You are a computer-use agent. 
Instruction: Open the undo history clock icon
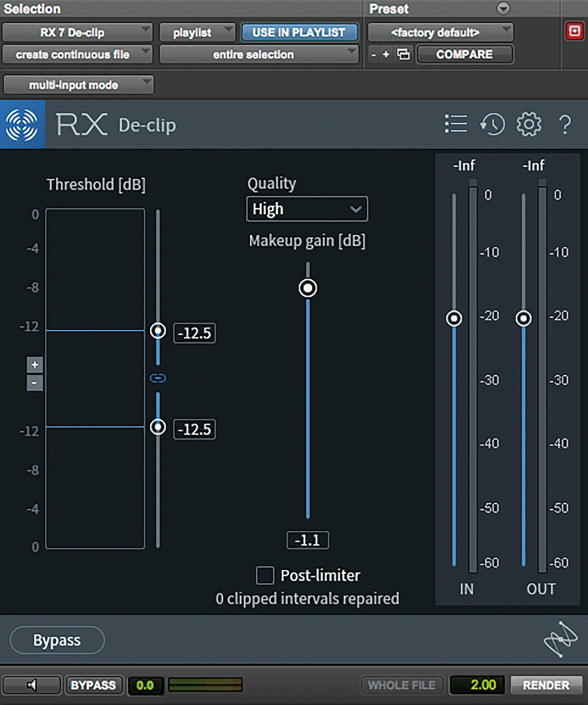coord(492,124)
